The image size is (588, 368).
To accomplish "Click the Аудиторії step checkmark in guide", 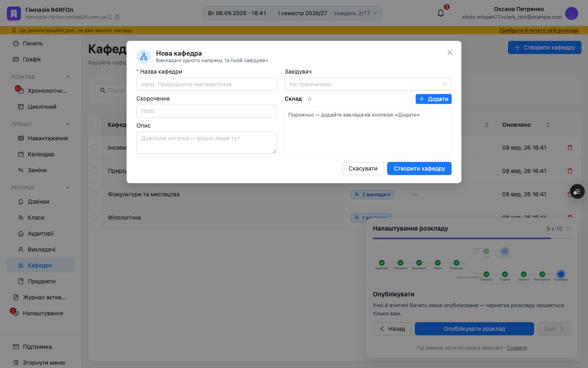I will pos(382,263).
